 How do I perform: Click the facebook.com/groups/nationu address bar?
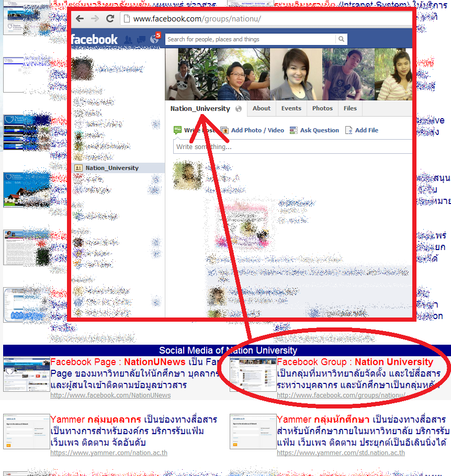point(266,19)
